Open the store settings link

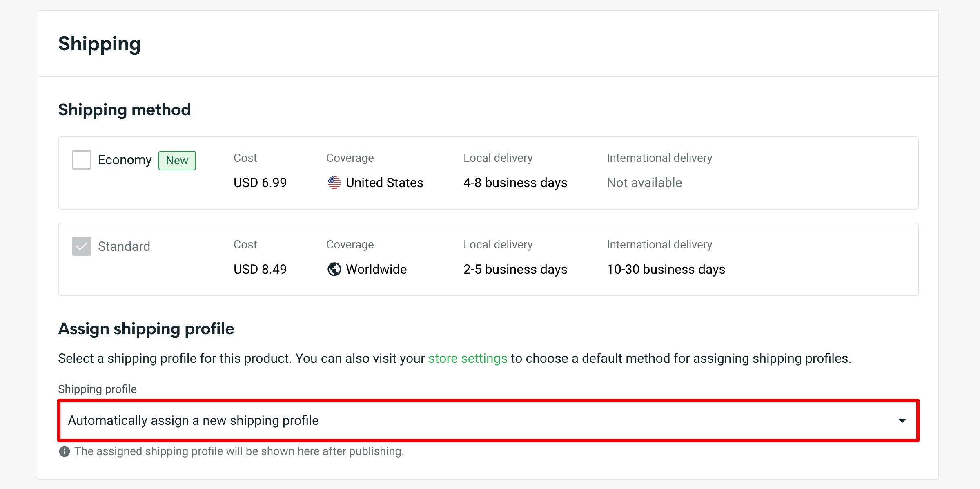pyautogui.click(x=467, y=358)
